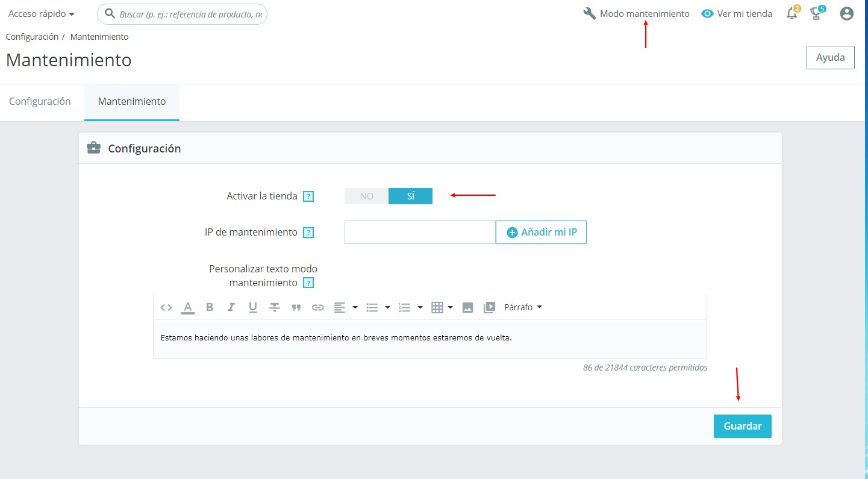Apply underline formatting in the editor

(253, 307)
